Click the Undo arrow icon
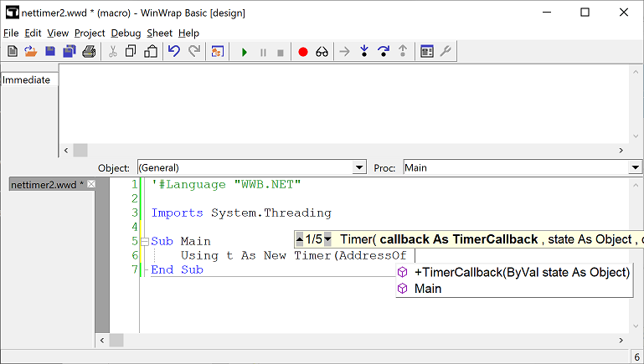Image resolution: width=644 pixels, height=364 pixels. pos(174,52)
